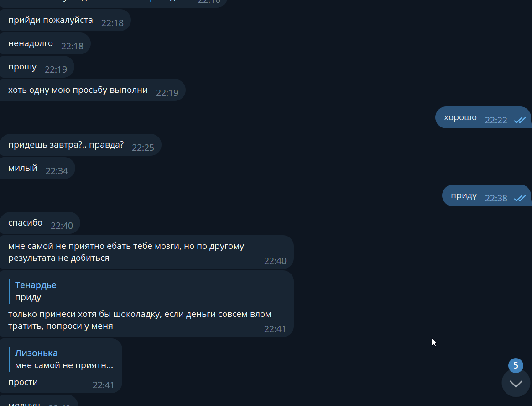Click the 22:40 timestamp on the long message
The width and height of the screenshot is (532, 406).
coord(275,261)
